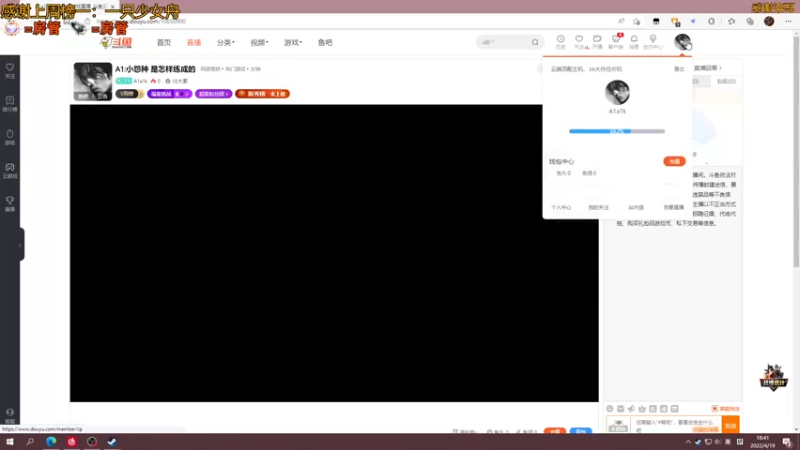Expand the 游戏 dropdown menu
This screenshot has height=450, width=800.
(293, 43)
